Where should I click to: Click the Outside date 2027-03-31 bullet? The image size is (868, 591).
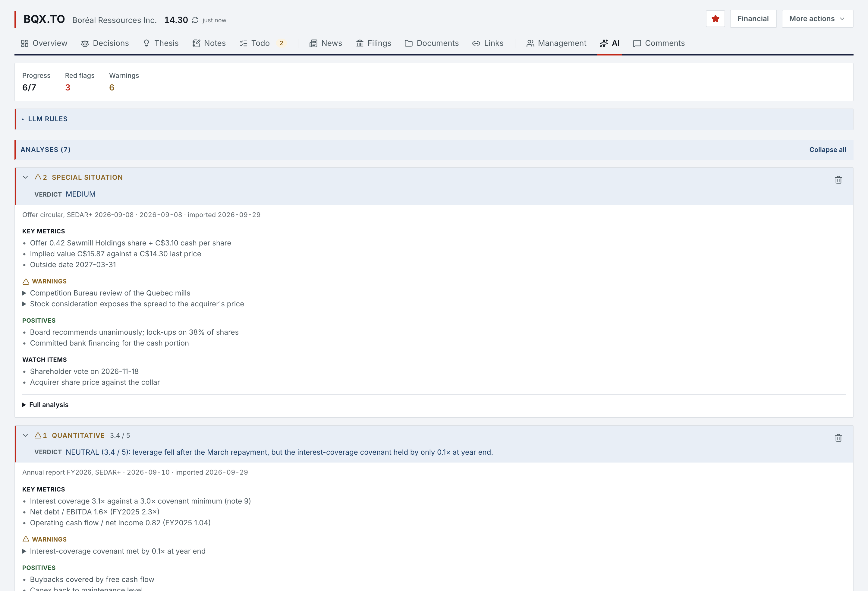pyautogui.click(x=73, y=264)
